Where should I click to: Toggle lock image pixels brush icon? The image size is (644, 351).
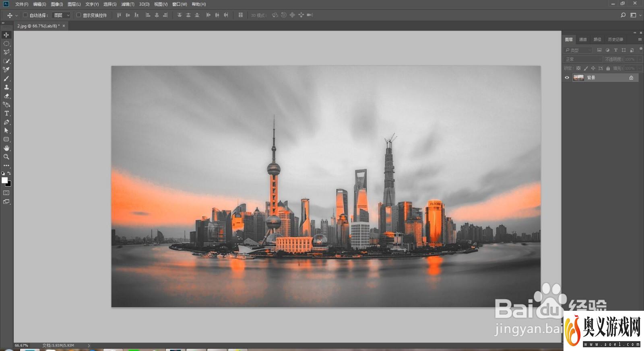coord(586,68)
